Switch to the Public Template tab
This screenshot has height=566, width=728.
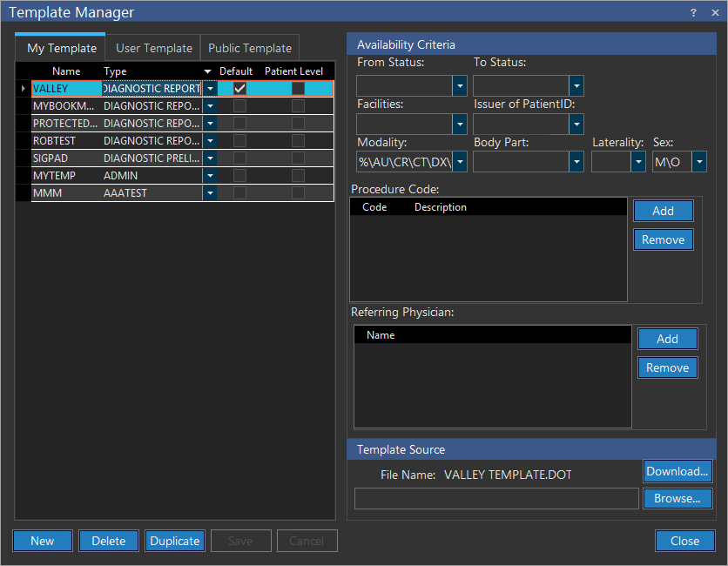tap(249, 49)
